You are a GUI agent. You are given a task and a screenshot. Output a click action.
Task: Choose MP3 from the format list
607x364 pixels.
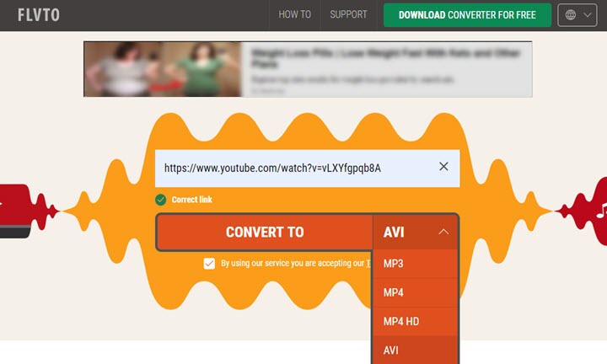tap(415, 264)
